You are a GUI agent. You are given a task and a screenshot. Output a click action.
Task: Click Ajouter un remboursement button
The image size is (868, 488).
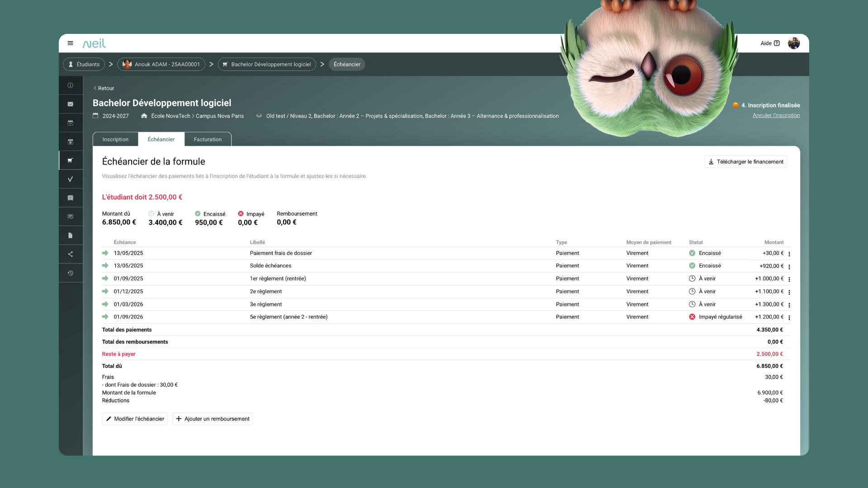pos(212,419)
